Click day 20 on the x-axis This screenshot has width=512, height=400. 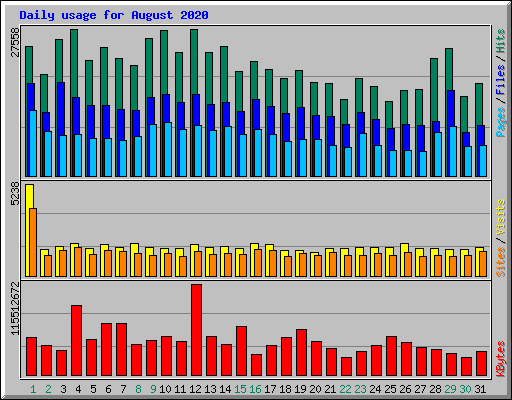[x=315, y=389]
